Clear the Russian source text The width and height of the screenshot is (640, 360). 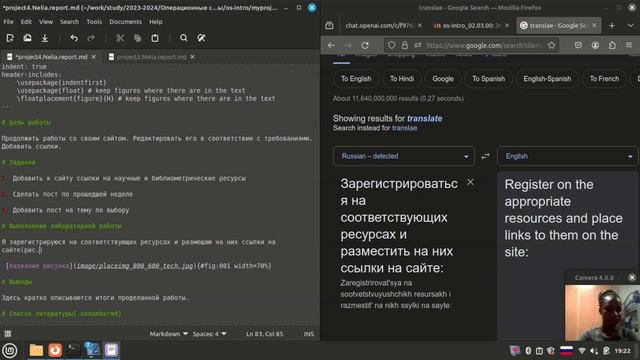point(470,182)
